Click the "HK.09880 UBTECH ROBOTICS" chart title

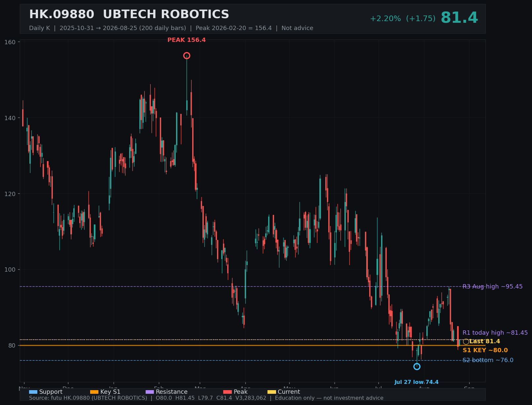pyautogui.click(x=129, y=15)
